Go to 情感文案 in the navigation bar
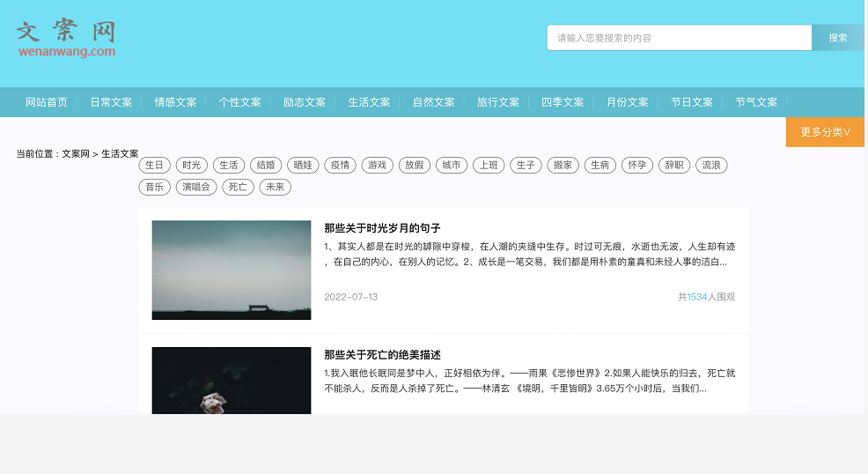Screen dimensions: 868x474 pos(175,102)
